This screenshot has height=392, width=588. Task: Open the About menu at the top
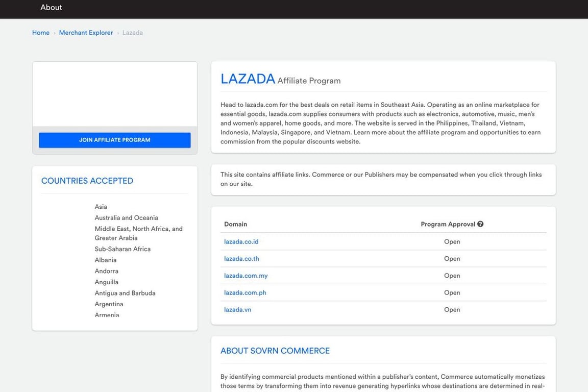coord(51,7)
